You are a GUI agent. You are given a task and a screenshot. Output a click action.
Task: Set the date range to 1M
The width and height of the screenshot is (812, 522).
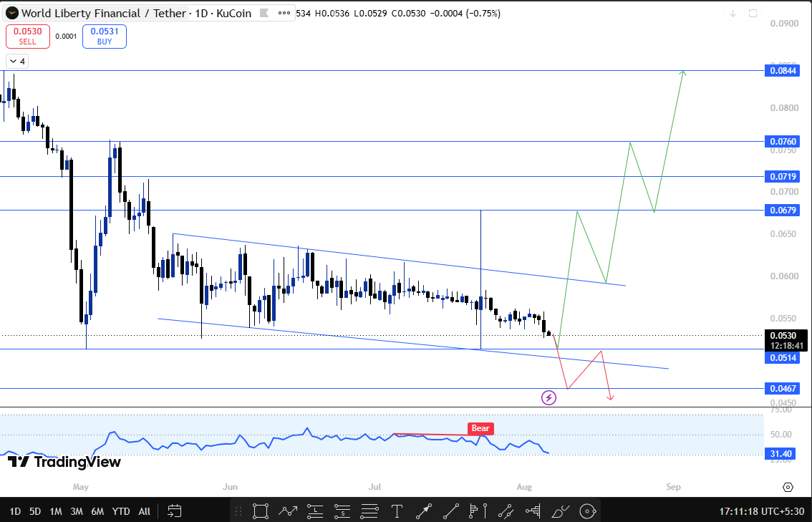pos(55,511)
